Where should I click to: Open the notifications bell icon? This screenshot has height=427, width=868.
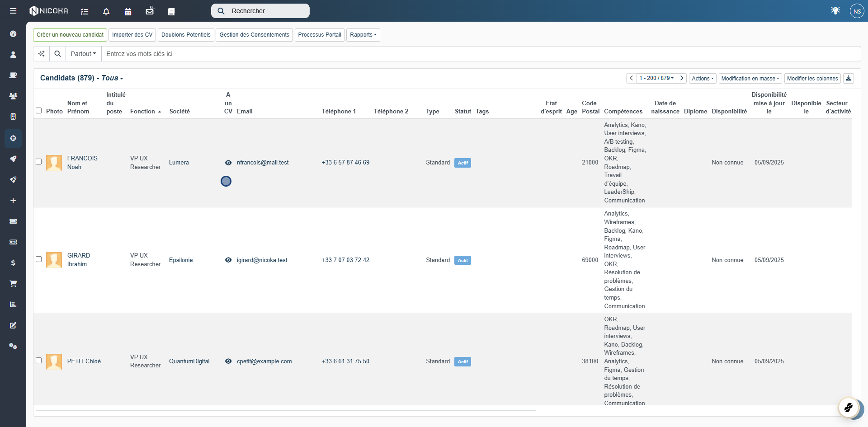106,12
